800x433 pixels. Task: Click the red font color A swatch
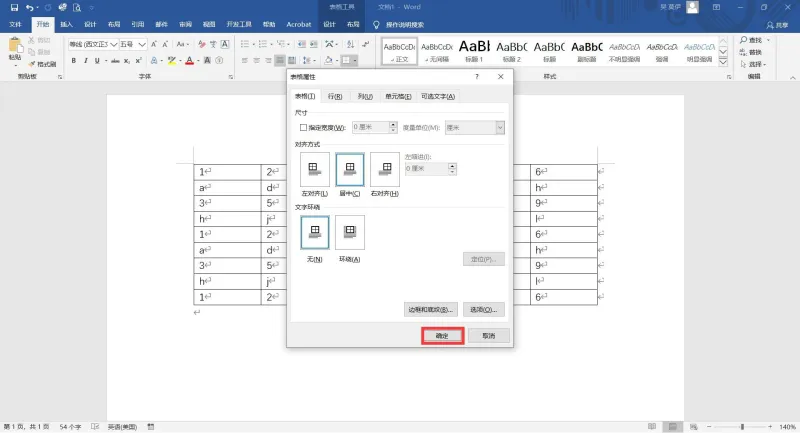(189, 61)
